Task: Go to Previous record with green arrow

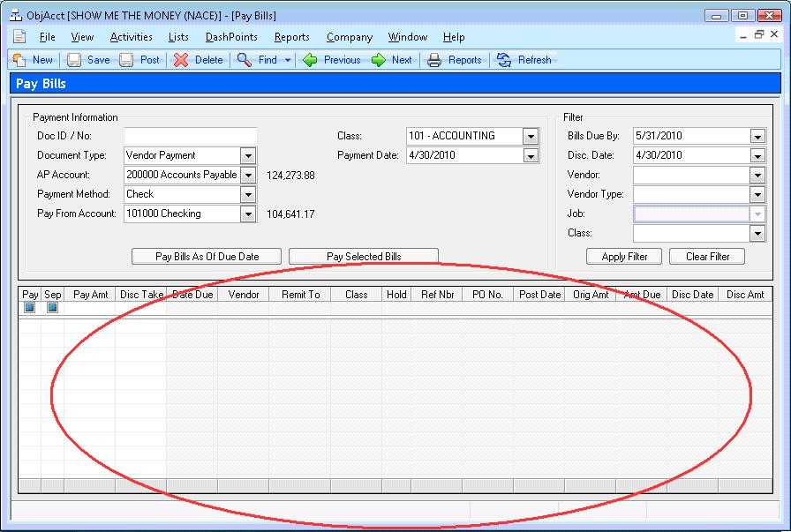Action: 310,60
